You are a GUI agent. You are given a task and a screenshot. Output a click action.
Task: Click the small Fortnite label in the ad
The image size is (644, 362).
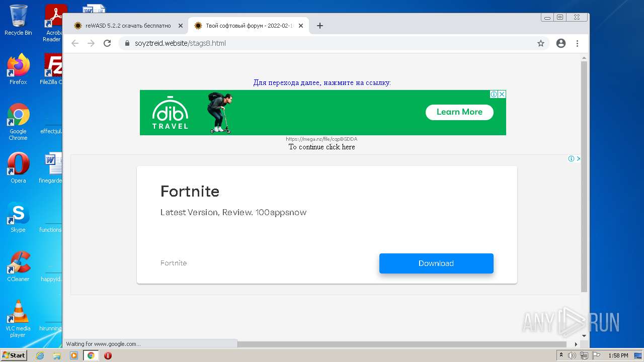[174, 263]
